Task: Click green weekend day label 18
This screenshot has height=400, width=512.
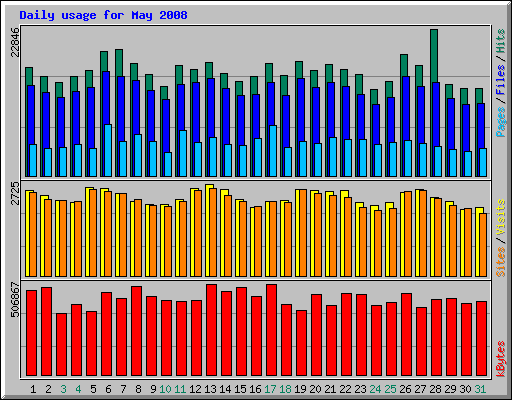Action: tap(285, 389)
